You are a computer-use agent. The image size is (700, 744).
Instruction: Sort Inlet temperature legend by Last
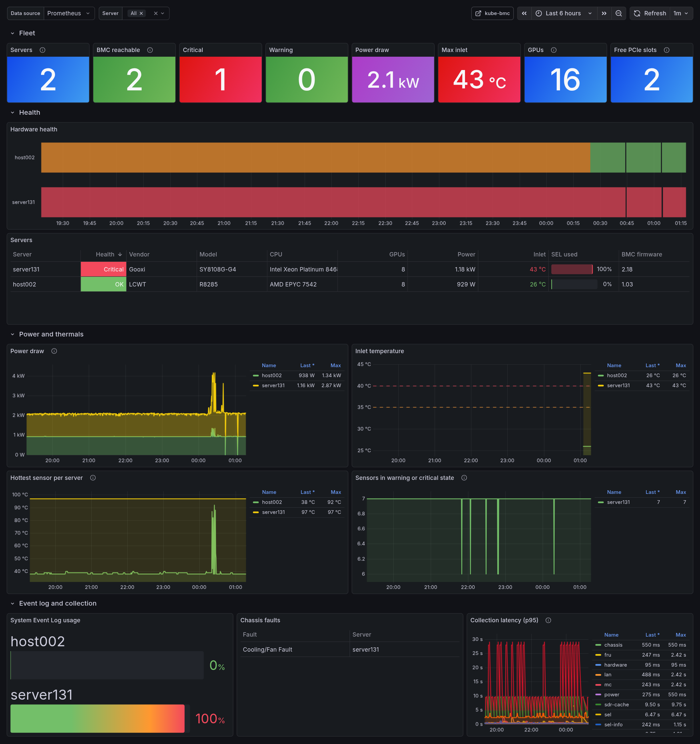coord(652,365)
